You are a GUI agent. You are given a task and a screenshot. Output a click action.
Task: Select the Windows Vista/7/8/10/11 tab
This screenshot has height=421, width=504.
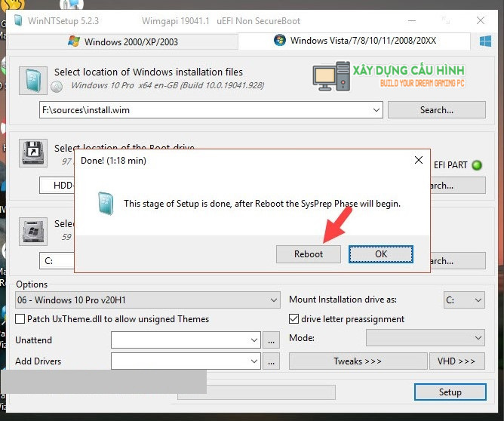tap(362, 41)
